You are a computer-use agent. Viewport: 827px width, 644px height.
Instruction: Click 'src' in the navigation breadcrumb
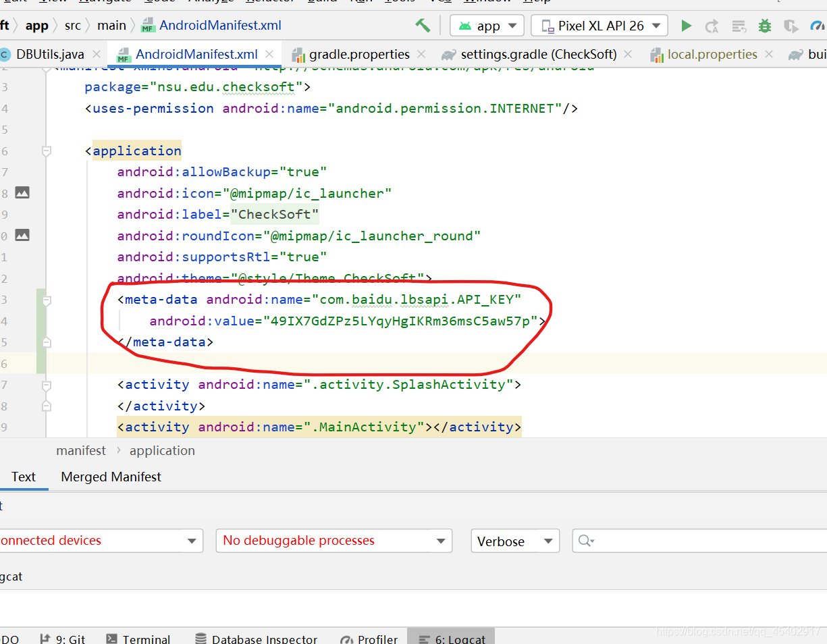(72, 26)
